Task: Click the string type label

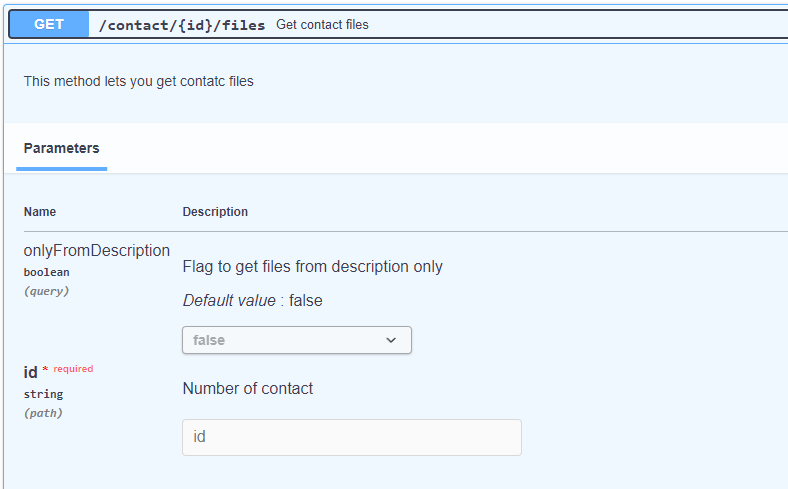Action: tap(43, 394)
